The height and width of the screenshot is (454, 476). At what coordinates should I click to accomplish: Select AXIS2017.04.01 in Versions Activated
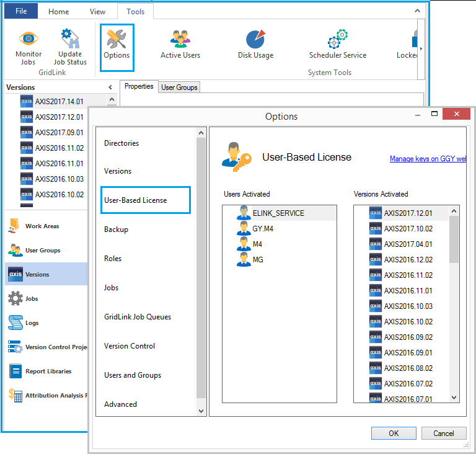point(408,244)
